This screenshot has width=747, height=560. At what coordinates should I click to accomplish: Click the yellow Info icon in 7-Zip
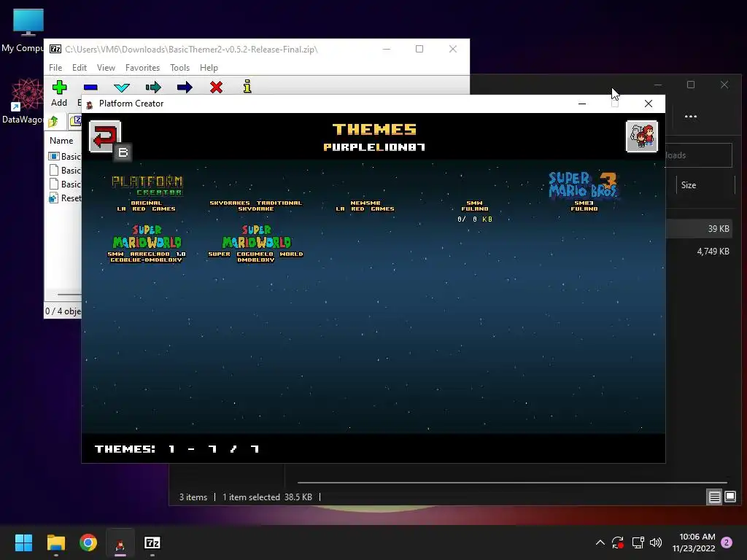tap(247, 87)
